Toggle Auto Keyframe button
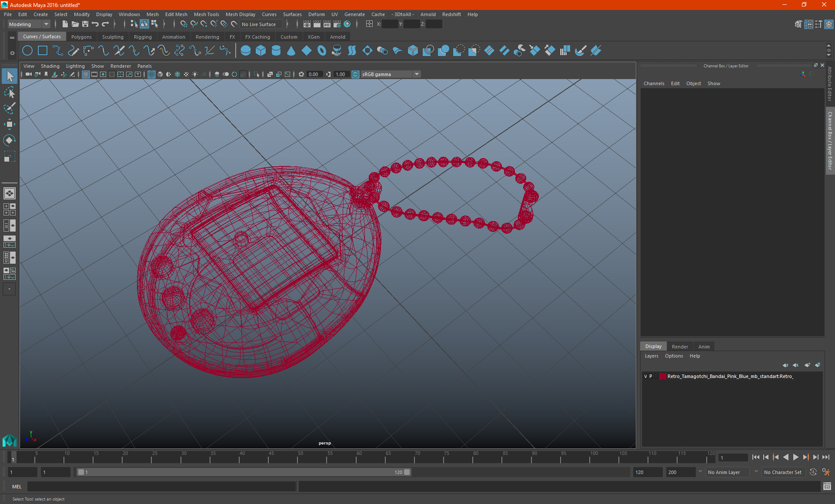Screen dimensions: 835x504 [x=813, y=472]
